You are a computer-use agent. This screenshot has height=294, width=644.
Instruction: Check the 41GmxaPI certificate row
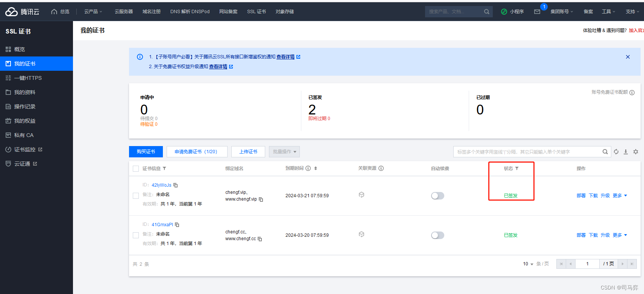[x=136, y=235]
